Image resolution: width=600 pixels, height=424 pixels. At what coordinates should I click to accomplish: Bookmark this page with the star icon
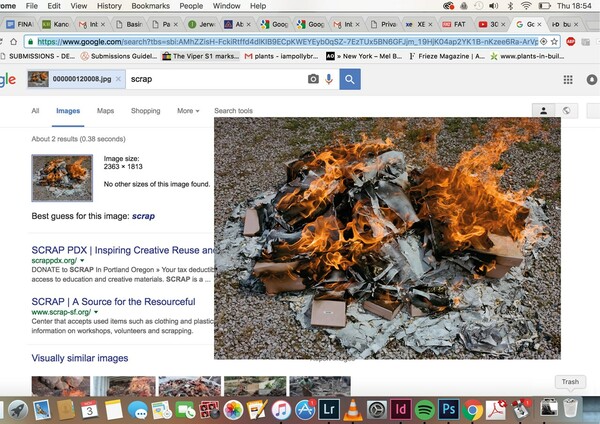coord(554,41)
